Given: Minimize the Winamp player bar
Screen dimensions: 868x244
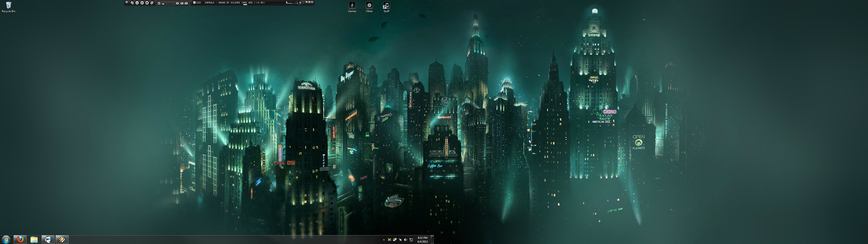Looking at the screenshot, I should click(x=307, y=2).
